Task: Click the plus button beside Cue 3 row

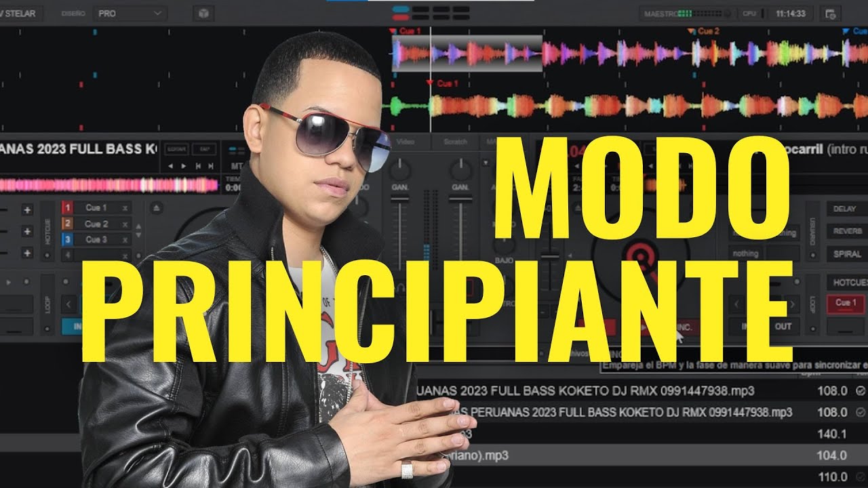Action: tap(27, 253)
